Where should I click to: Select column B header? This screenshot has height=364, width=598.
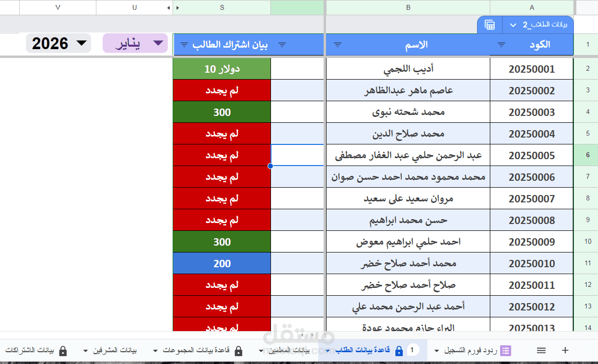408,7
